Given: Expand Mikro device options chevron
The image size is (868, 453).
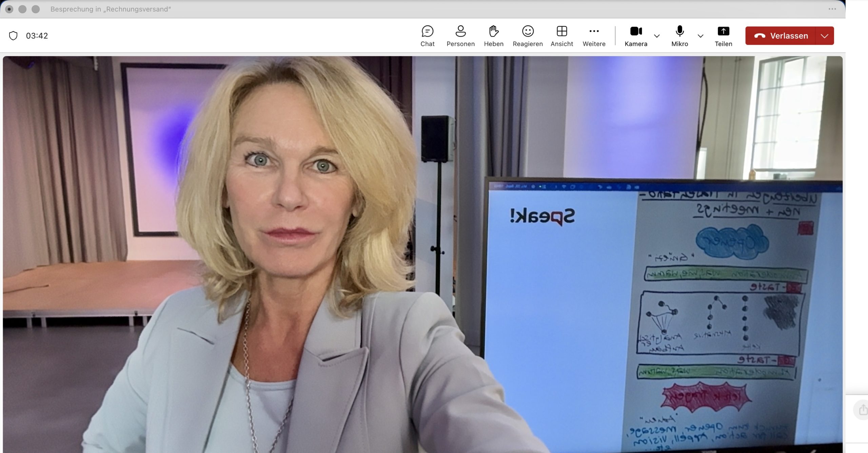Looking at the screenshot, I should coord(701,36).
